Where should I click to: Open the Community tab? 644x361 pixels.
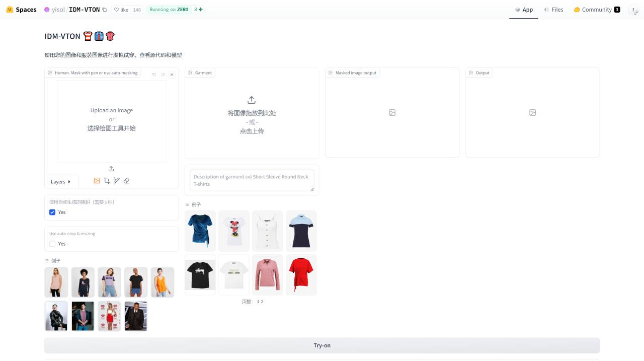[x=596, y=10]
